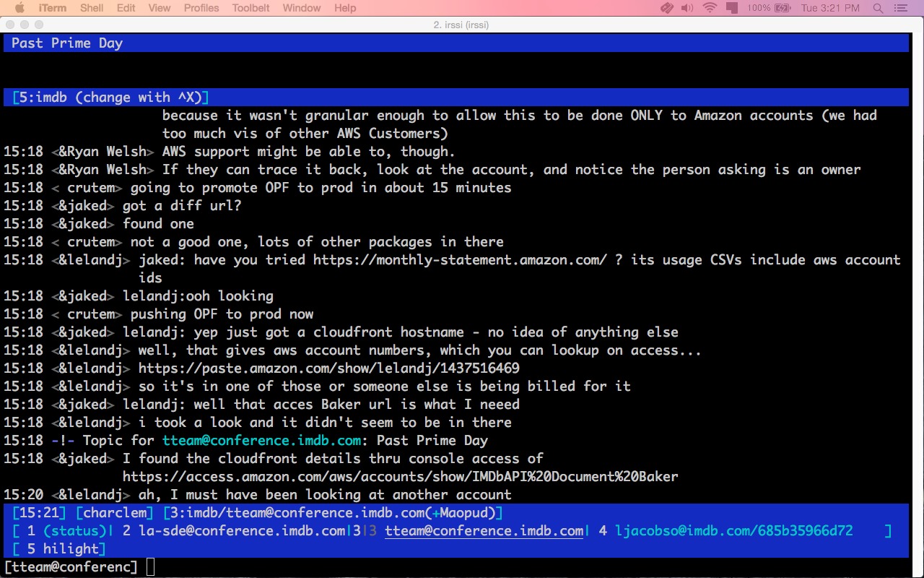Screen dimensions: 924x578
Task: Select window 4 ljacobso@imdb.com/685b35966d72
Action: coord(725,531)
